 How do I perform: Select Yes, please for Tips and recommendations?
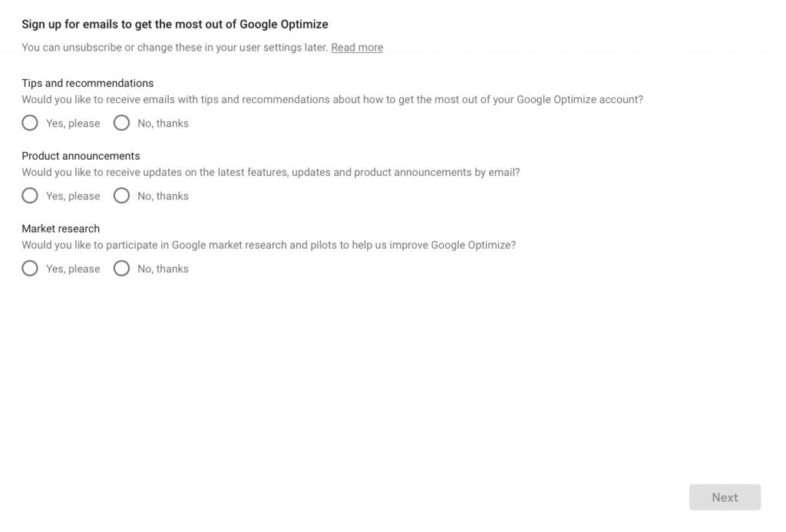pyautogui.click(x=29, y=122)
